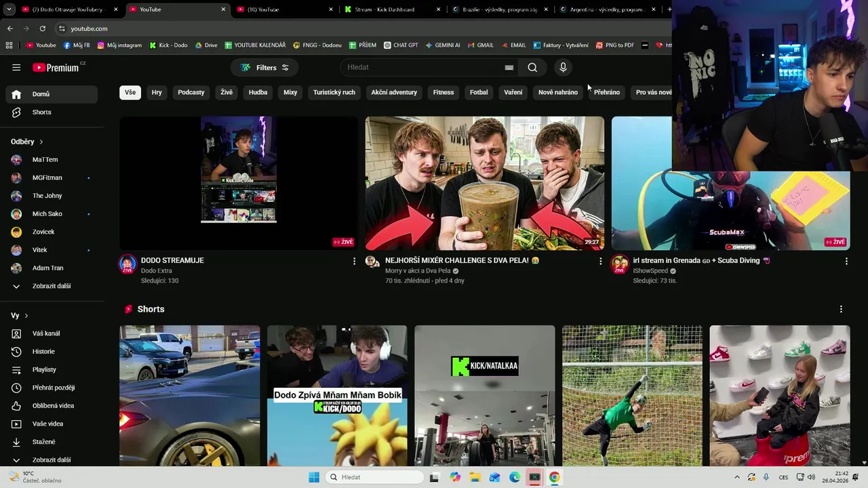This screenshot has width=868, height=488.
Task: Select the Mixy filter chip
Action: [x=290, y=92]
